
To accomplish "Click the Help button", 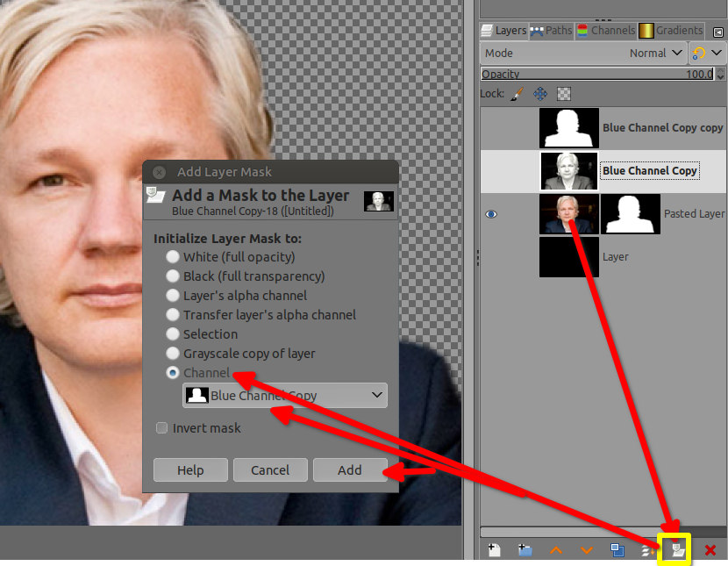I will click(190, 469).
